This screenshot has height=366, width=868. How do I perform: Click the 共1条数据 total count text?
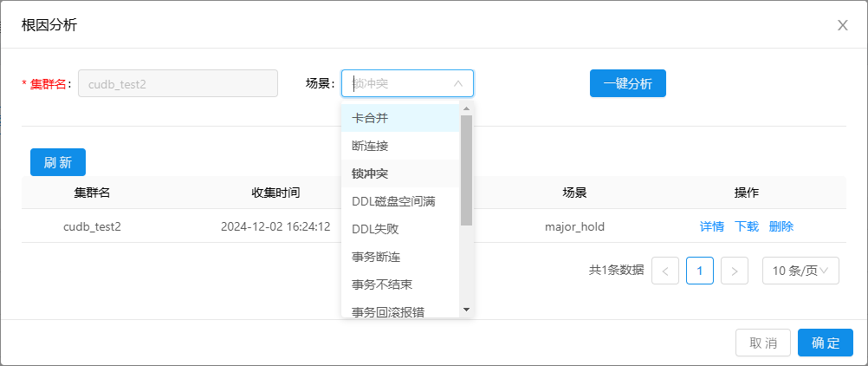pyautogui.click(x=616, y=271)
